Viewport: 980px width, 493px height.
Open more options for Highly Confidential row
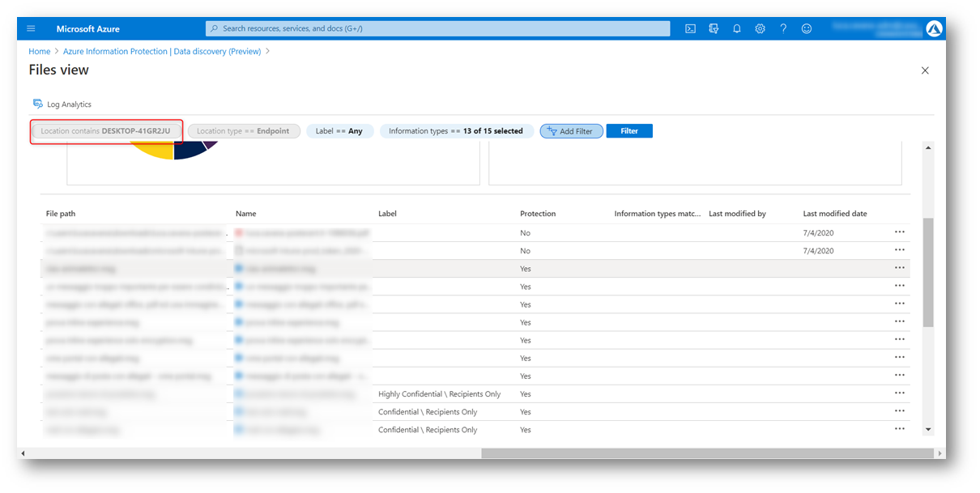[899, 393]
